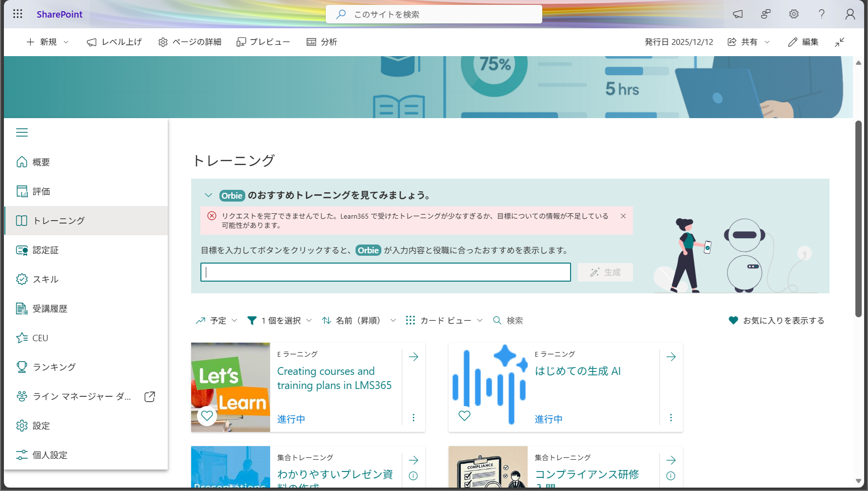Open the コンプライアンス研修 course link
This screenshot has width=868, height=491.
[587, 479]
